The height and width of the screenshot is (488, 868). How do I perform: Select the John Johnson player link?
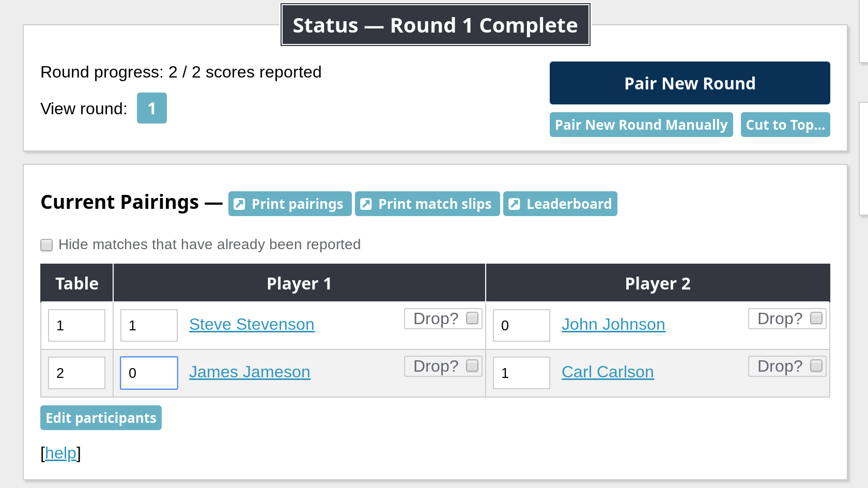(x=613, y=325)
